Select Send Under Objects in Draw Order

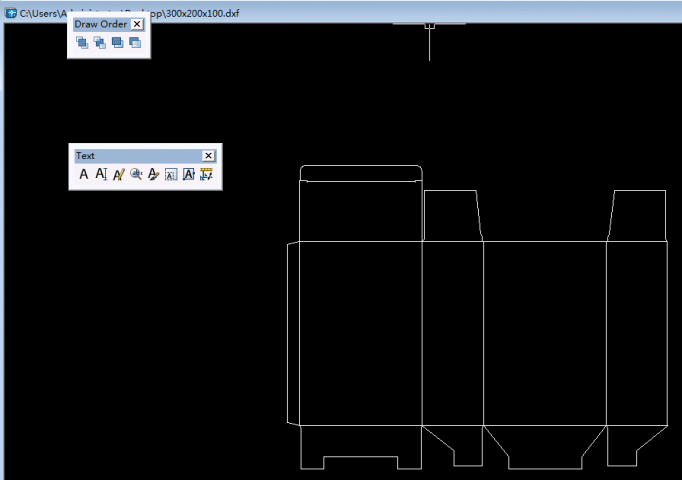pyautogui.click(x=134, y=42)
